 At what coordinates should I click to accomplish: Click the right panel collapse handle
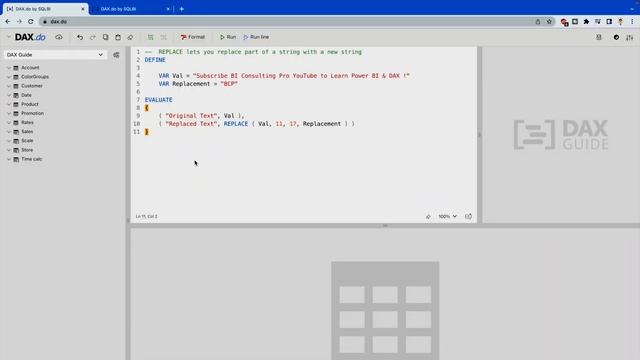[480, 135]
